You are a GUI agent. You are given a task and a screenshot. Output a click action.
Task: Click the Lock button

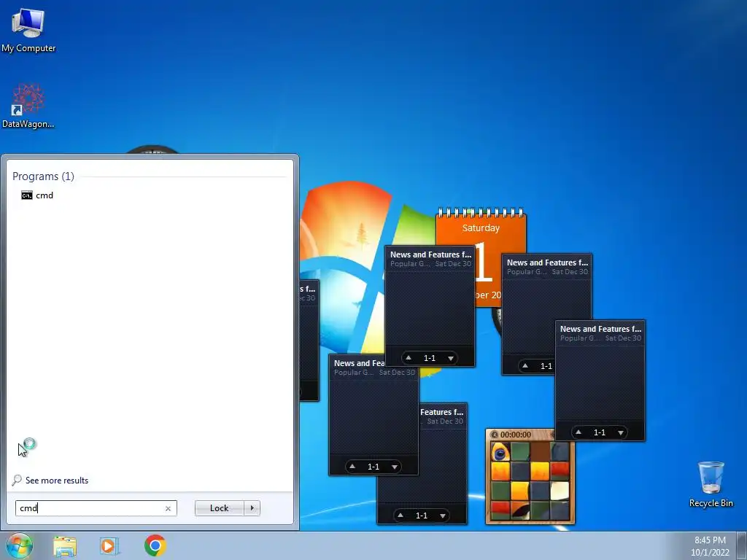coord(219,508)
